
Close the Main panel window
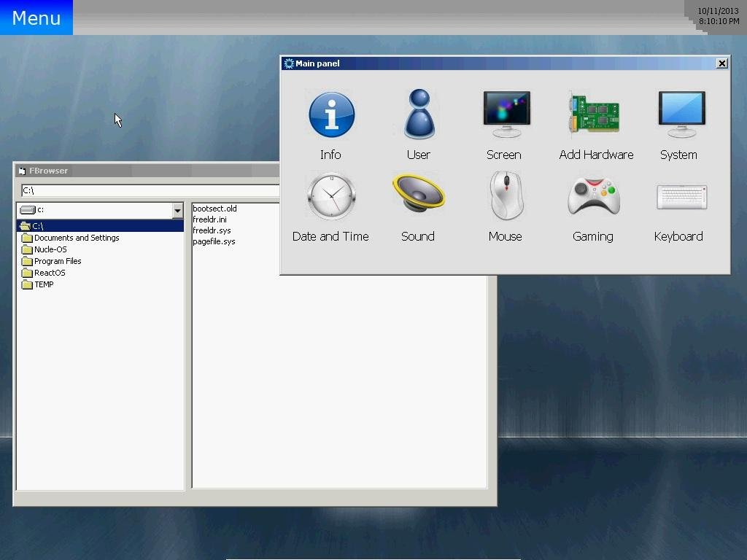click(721, 63)
